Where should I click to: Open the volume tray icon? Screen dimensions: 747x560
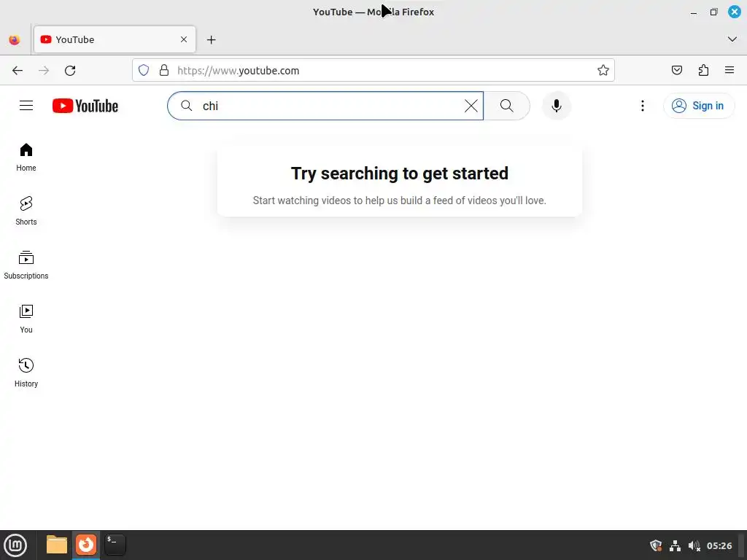[694, 545]
